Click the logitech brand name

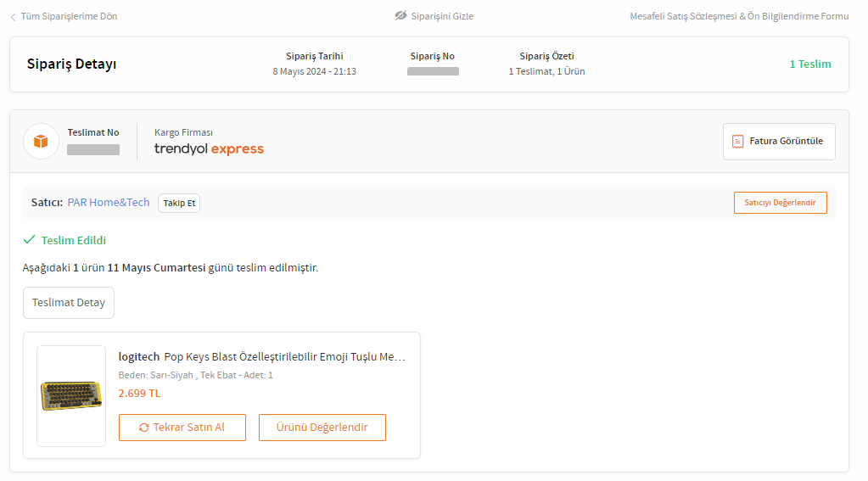pyautogui.click(x=139, y=357)
